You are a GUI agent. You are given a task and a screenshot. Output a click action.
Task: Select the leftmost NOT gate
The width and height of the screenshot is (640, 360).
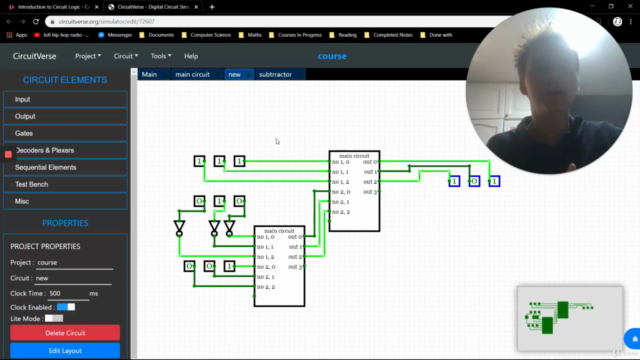click(x=179, y=228)
